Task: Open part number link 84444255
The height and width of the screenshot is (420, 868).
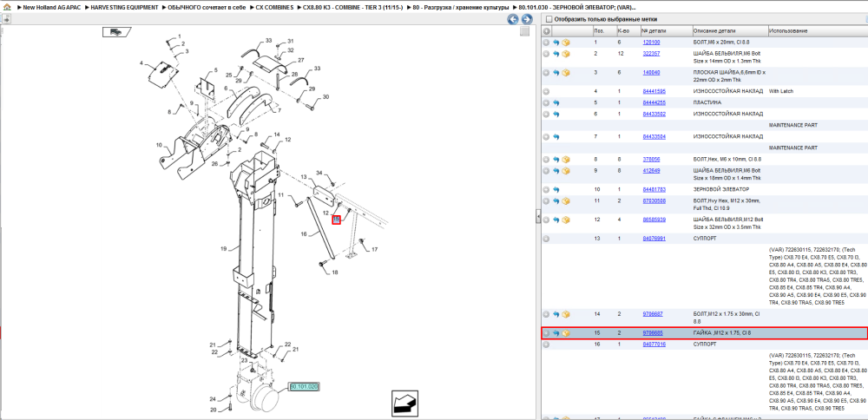Action: [654, 103]
